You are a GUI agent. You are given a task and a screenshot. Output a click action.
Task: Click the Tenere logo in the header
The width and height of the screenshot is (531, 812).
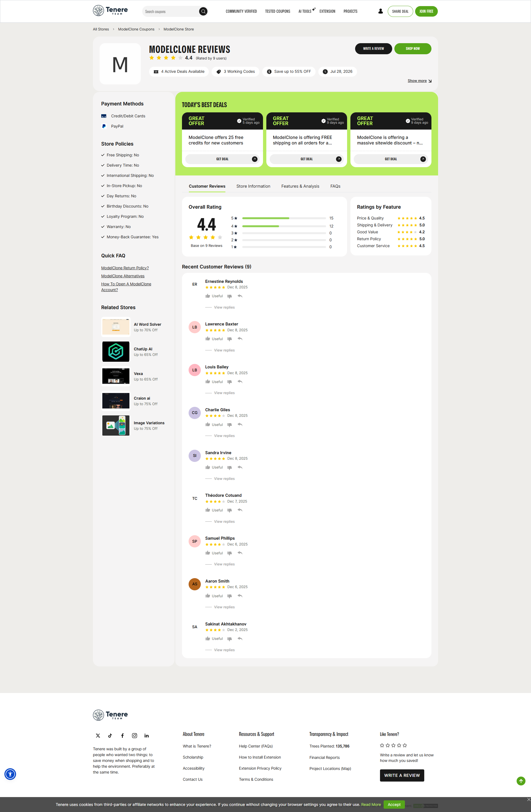pos(110,11)
